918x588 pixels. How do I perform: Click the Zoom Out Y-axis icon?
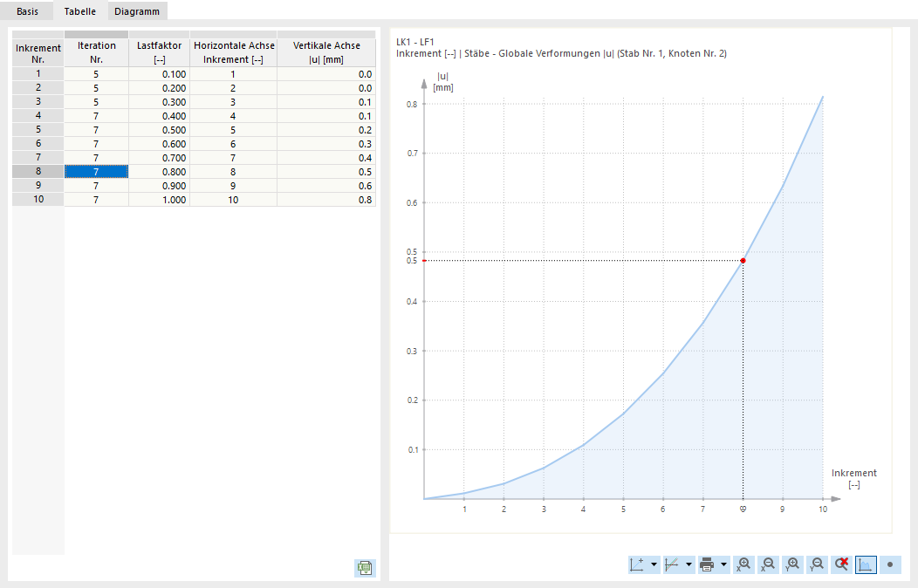[x=817, y=564]
